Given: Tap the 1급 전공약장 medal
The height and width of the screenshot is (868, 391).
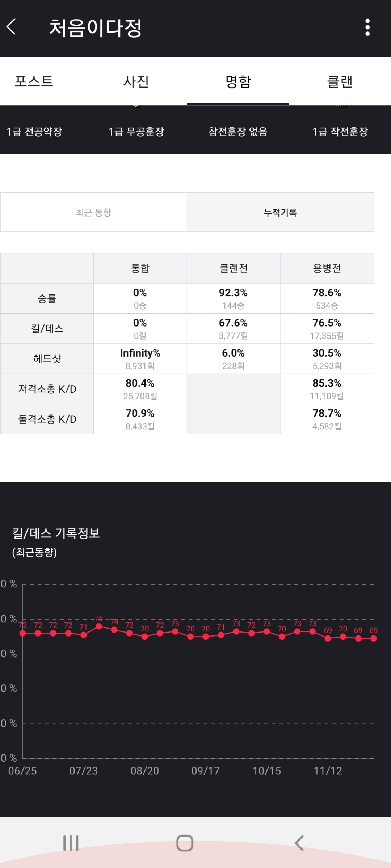Looking at the screenshot, I should [34, 132].
